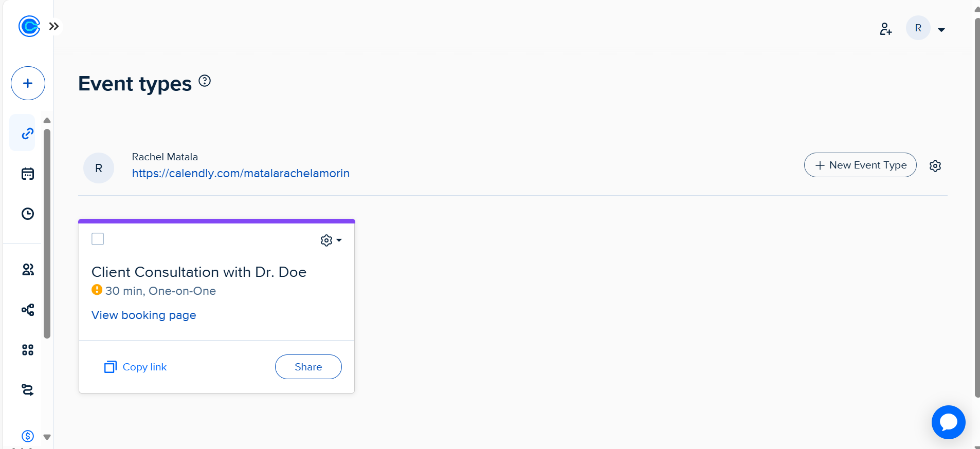Viewport: 980px width, 449px height.
Task: Open Contacts people icon in sidebar
Action: click(28, 269)
